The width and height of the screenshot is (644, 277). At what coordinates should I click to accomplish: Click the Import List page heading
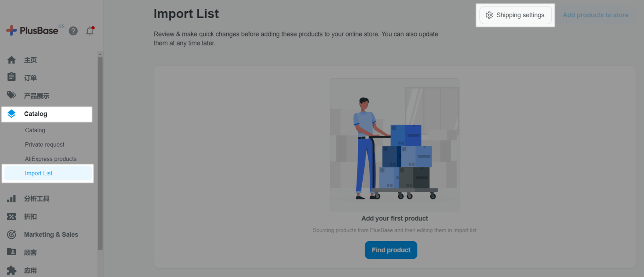(x=186, y=14)
